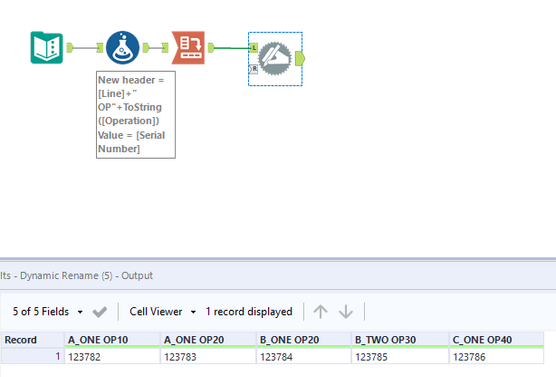Click the A_ONE OP20 column header

tap(208, 340)
